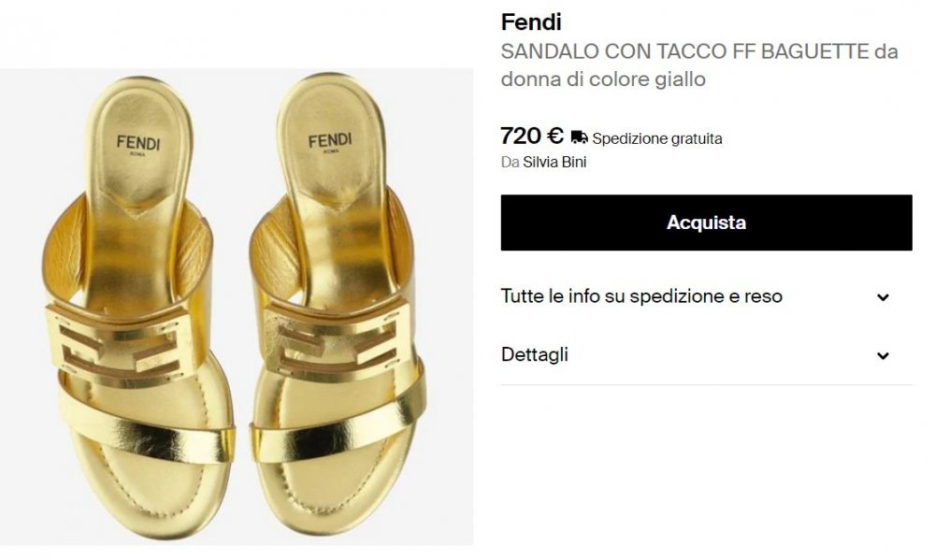Click the FENDI insole logo on left sandal
Viewport: 935px width, 560px height.
pos(138,144)
